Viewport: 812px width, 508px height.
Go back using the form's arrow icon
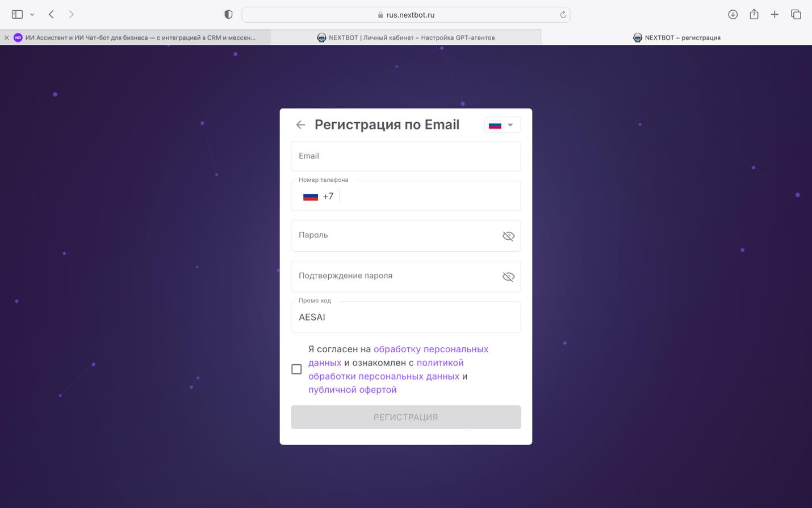click(300, 124)
